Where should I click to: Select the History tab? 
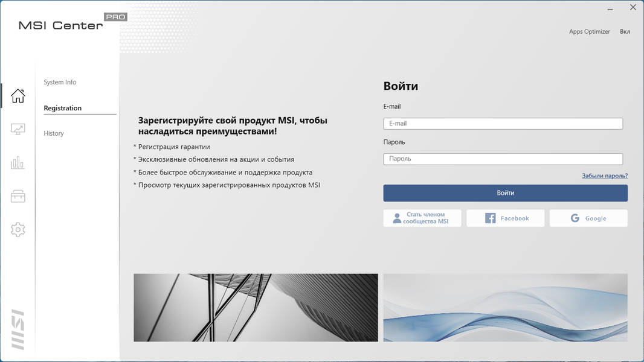click(x=54, y=133)
